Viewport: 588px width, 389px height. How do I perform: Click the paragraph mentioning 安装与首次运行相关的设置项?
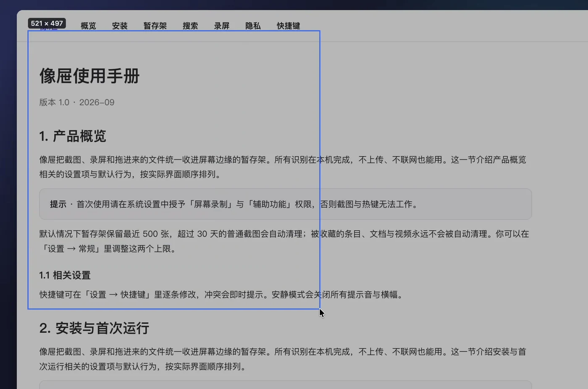[x=283, y=359]
